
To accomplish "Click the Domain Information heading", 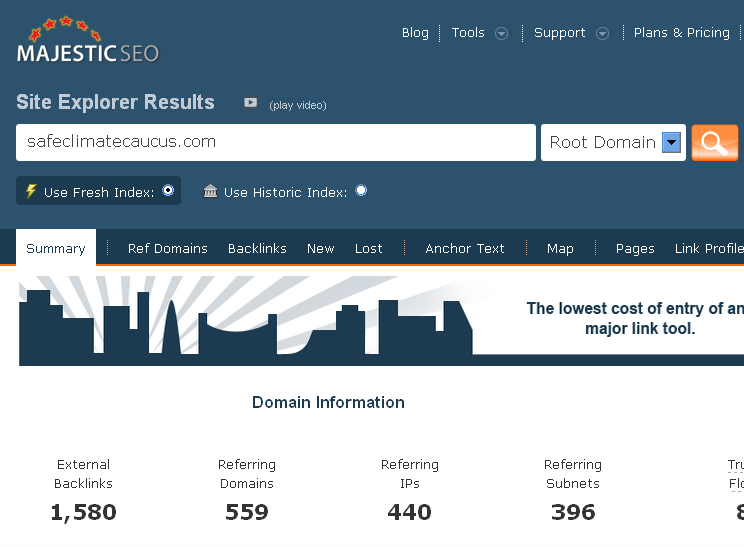I will click(x=328, y=402).
